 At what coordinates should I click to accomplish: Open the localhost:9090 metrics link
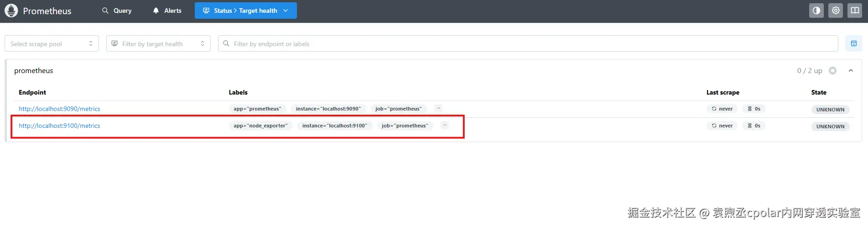(x=59, y=109)
